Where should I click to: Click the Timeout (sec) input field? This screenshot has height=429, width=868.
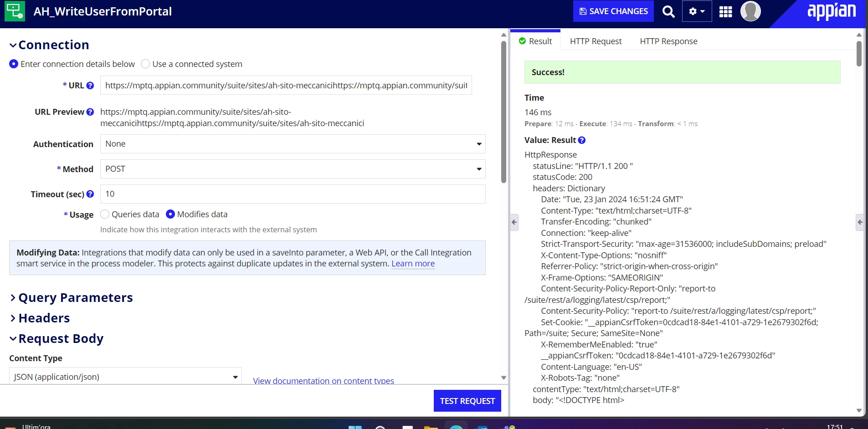(293, 194)
